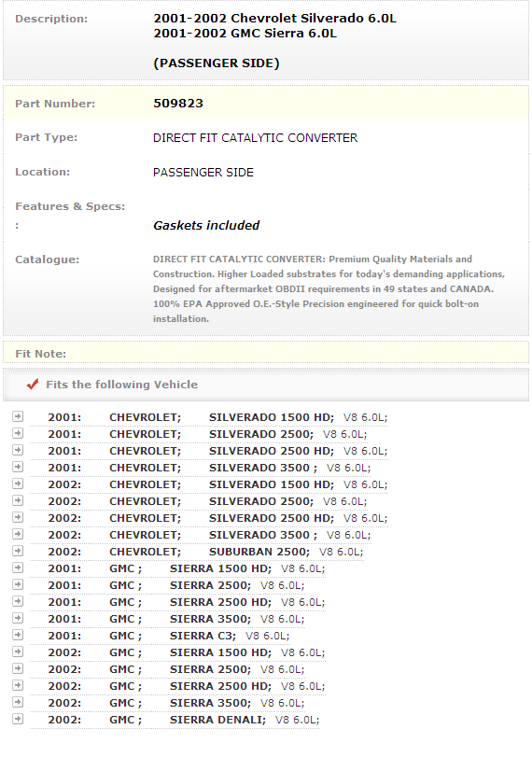
Task: Click 'SIERRA 1500 HD;' in the 2002 row
Action: pos(220,652)
